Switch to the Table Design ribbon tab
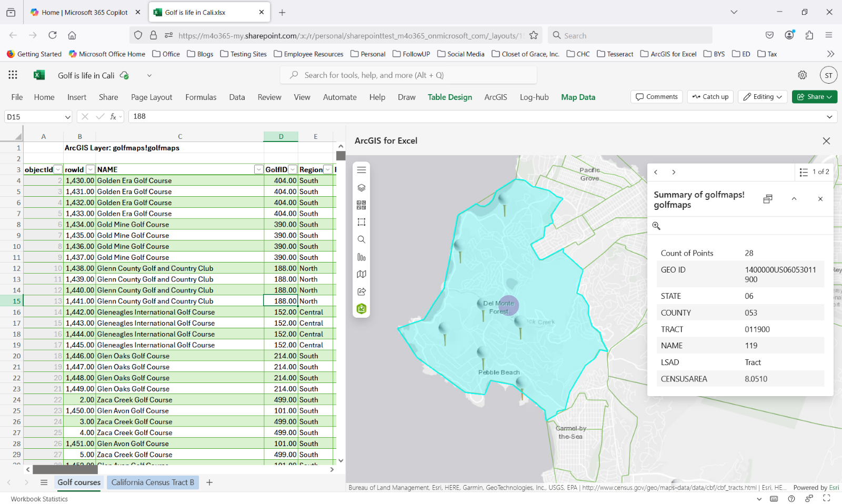Screen dimensions: 842x504 449,97
